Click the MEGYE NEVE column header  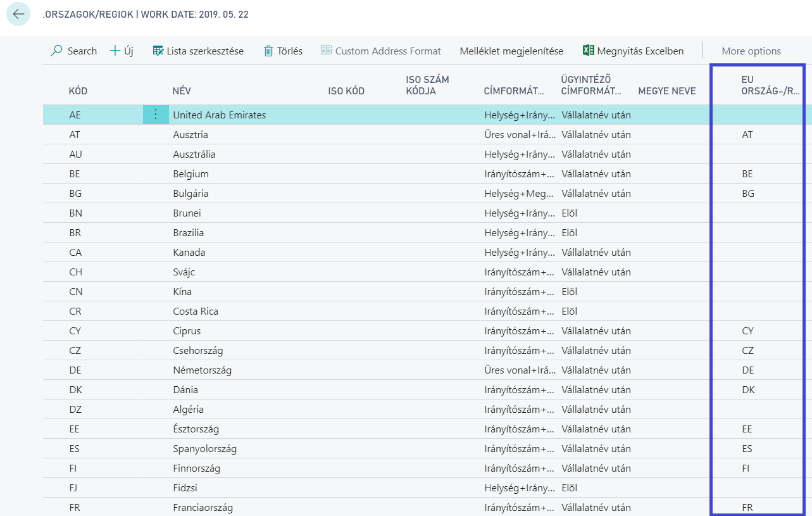[667, 91]
